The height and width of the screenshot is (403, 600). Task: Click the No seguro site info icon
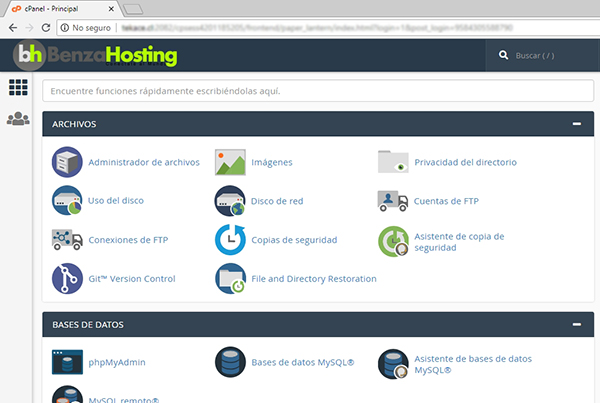(x=65, y=28)
